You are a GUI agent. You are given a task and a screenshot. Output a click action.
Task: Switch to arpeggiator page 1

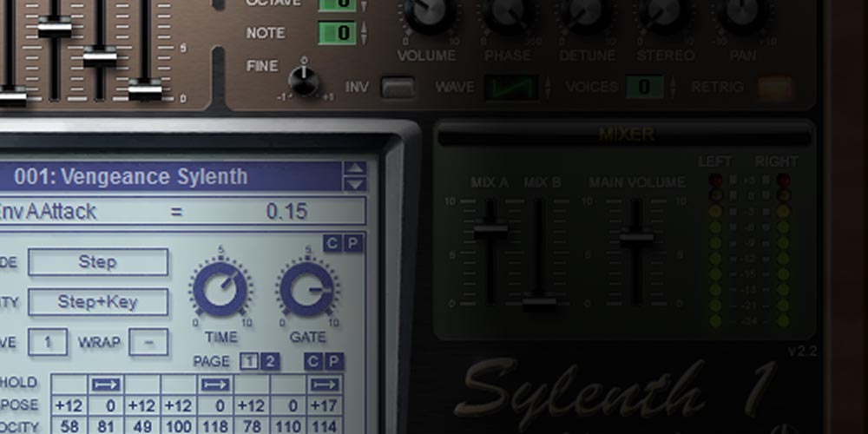[248, 362]
